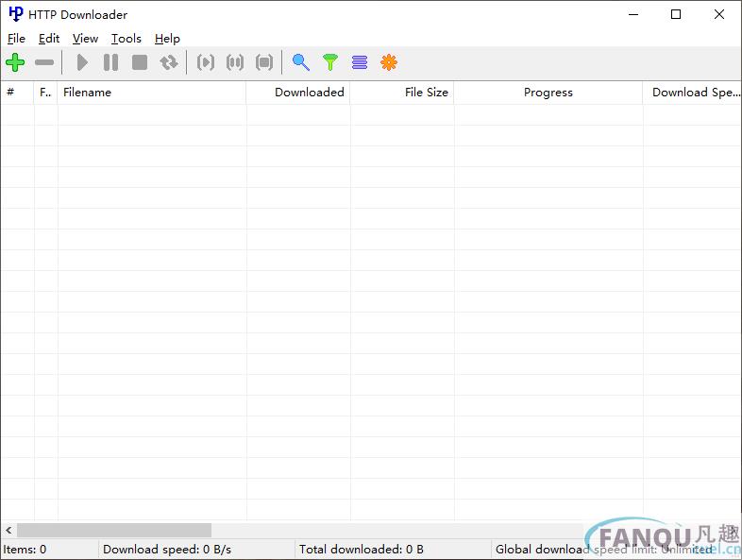This screenshot has height=560, width=742.
Task: Click the Total downloaded: 0 B status
Action: 362,549
